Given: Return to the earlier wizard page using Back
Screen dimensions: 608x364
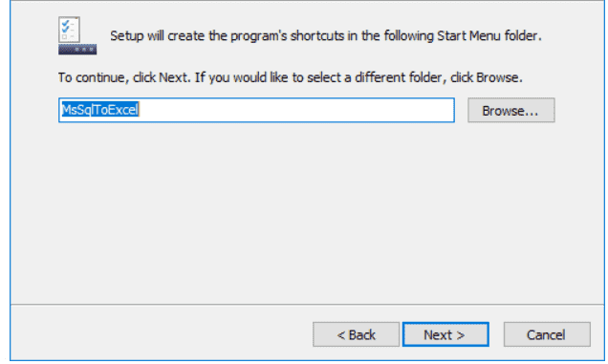Looking at the screenshot, I should [x=356, y=334].
